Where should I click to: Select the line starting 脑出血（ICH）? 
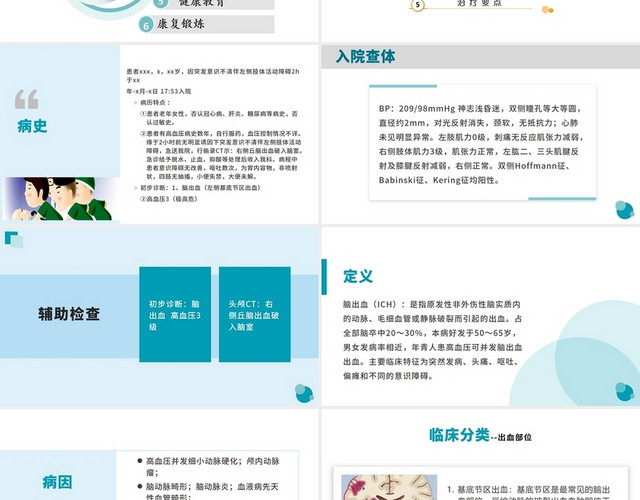[x=432, y=304]
